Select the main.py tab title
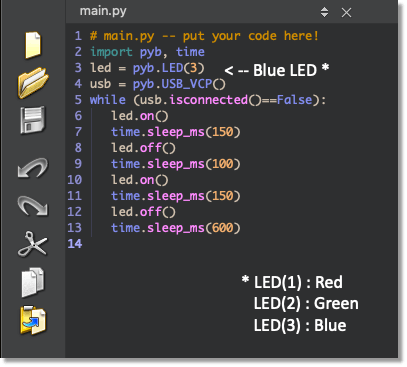 coord(103,11)
